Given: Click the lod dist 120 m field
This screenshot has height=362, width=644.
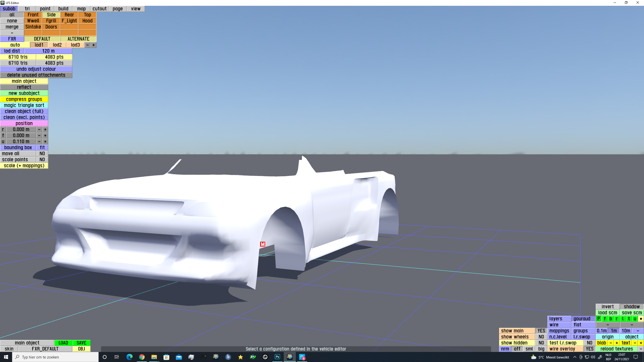Looking at the screenshot, I should click(x=48, y=51).
